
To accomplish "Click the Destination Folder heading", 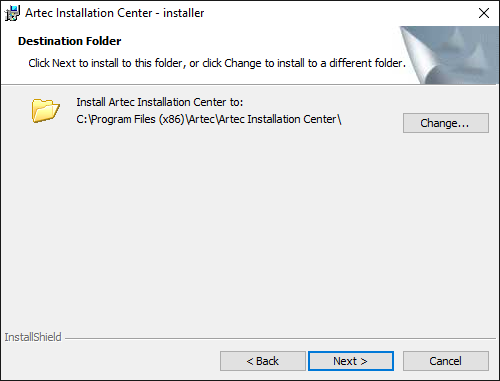I will point(70,41).
